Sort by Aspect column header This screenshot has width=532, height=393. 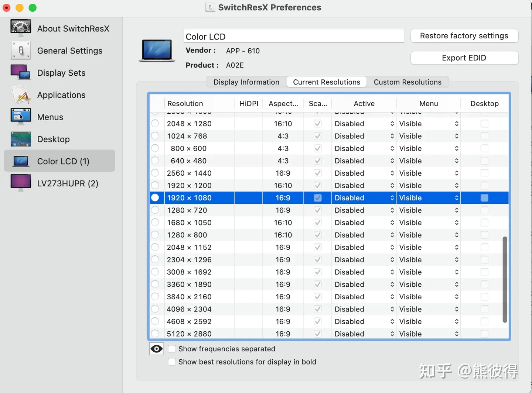click(x=283, y=104)
